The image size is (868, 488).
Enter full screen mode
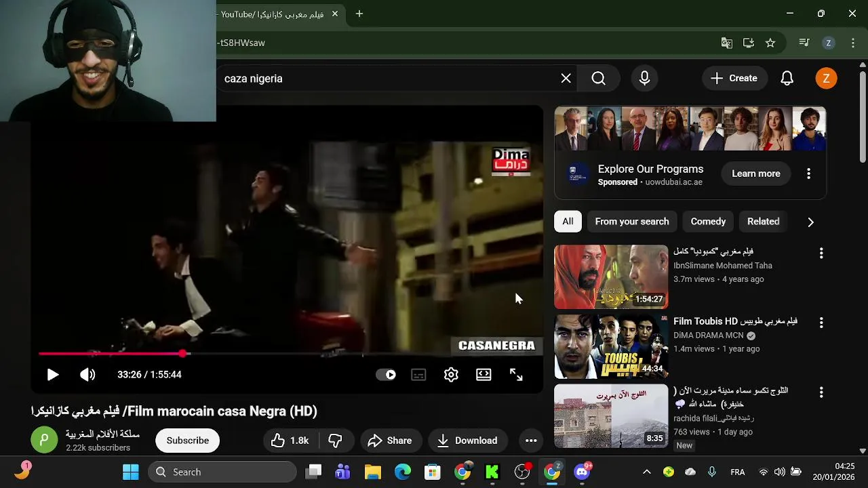click(516, 375)
